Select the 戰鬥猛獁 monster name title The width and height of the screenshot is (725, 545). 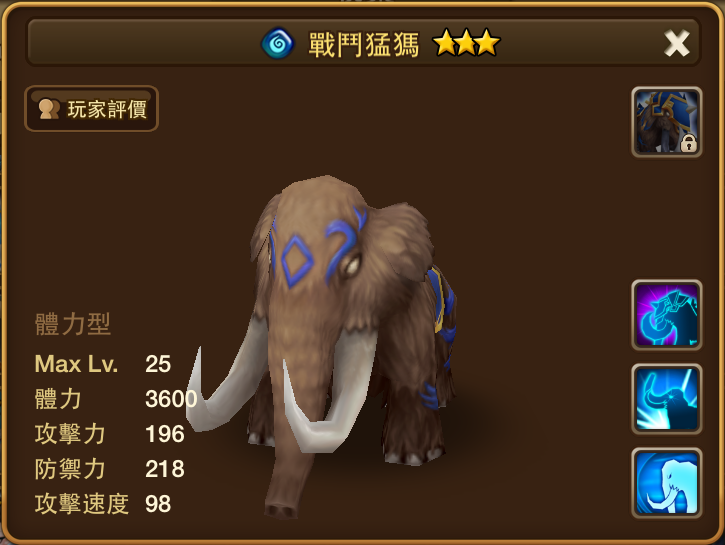[x=364, y=44]
